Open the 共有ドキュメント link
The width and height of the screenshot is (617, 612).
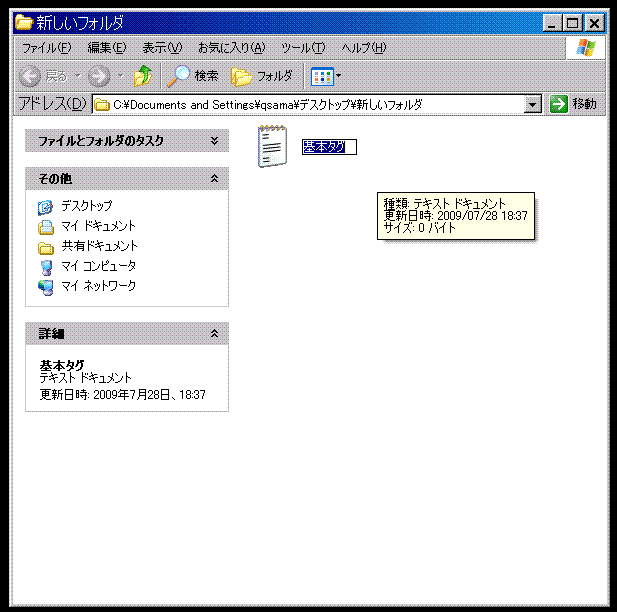[x=100, y=246]
